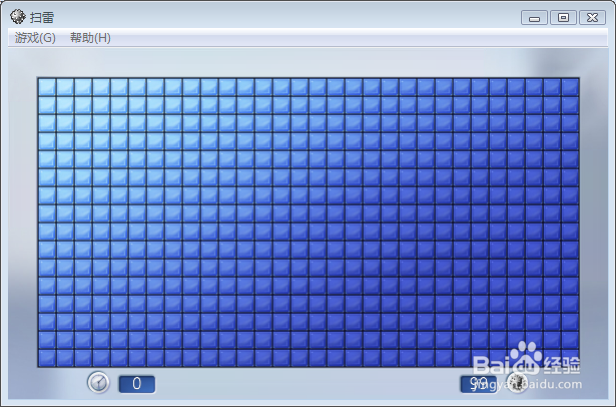Image resolution: width=616 pixels, height=407 pixels.
Task: Click the elapsed time value 0
Action: (x=137, y=384)
